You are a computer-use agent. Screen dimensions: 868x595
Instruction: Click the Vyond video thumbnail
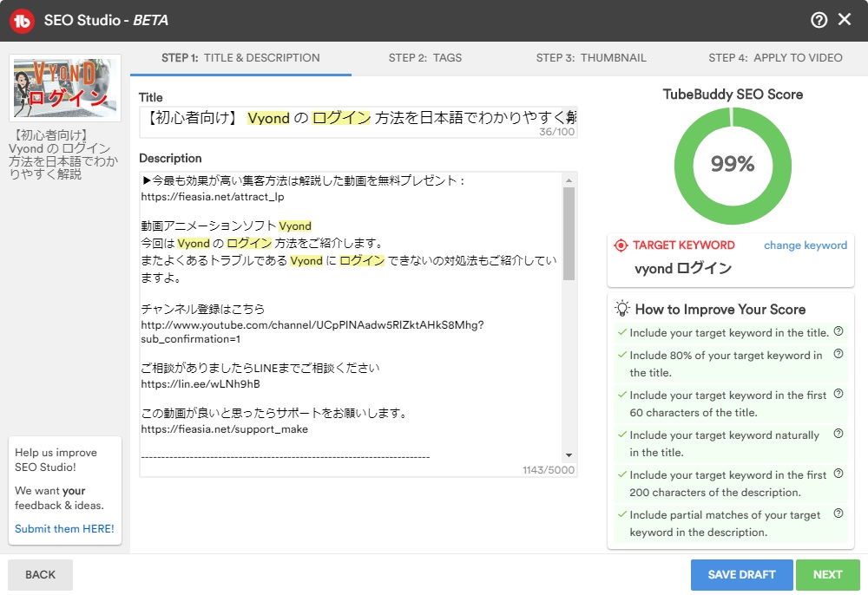click(x=65, y=88)
